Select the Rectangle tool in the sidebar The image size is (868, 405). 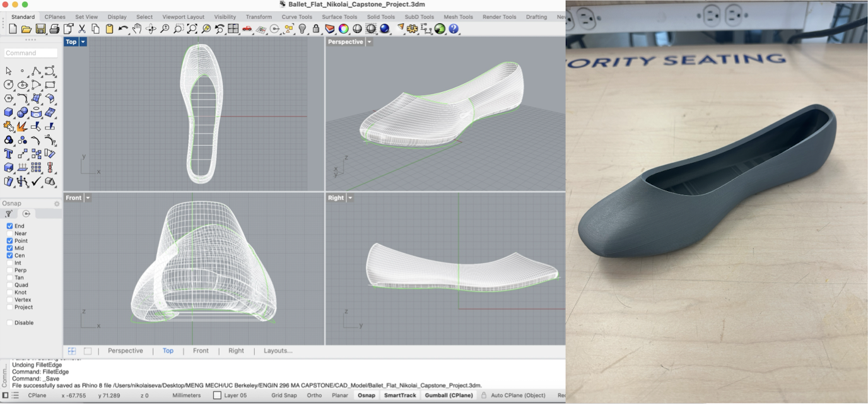[x=50, y=85]
